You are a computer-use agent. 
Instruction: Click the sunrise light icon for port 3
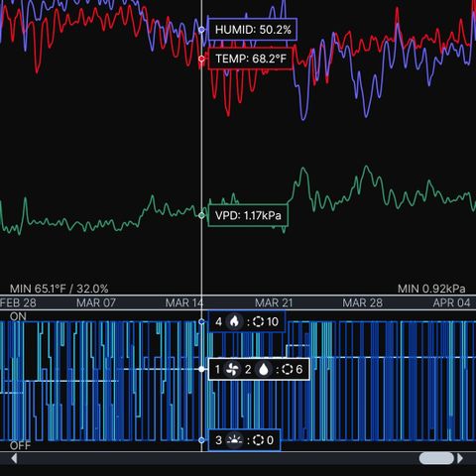(234, 440)
